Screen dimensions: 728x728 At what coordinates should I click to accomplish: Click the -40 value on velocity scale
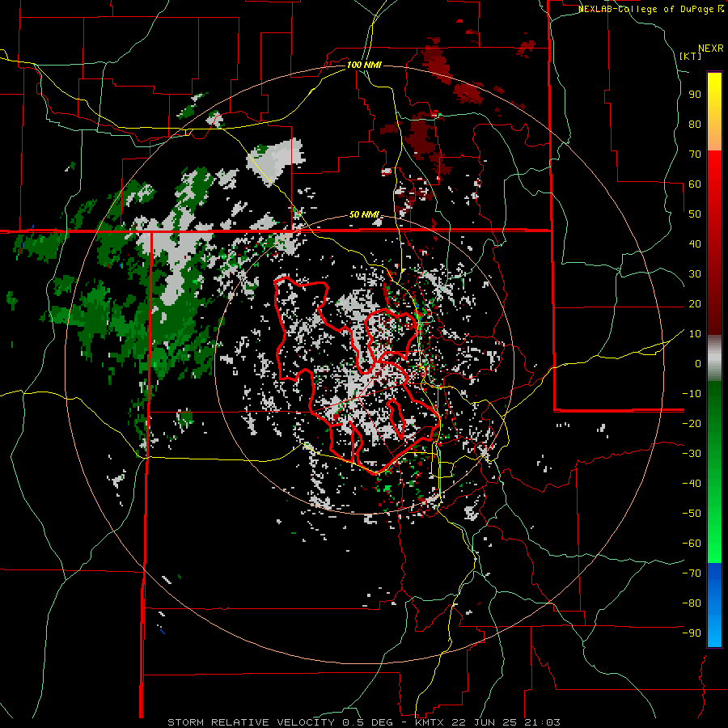(692, 484)
